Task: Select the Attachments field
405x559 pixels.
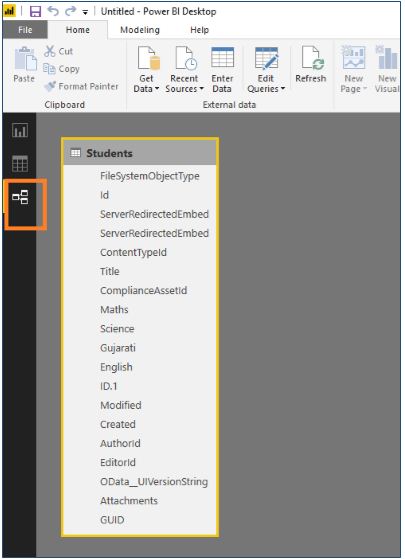Action: tap(129, 501)
